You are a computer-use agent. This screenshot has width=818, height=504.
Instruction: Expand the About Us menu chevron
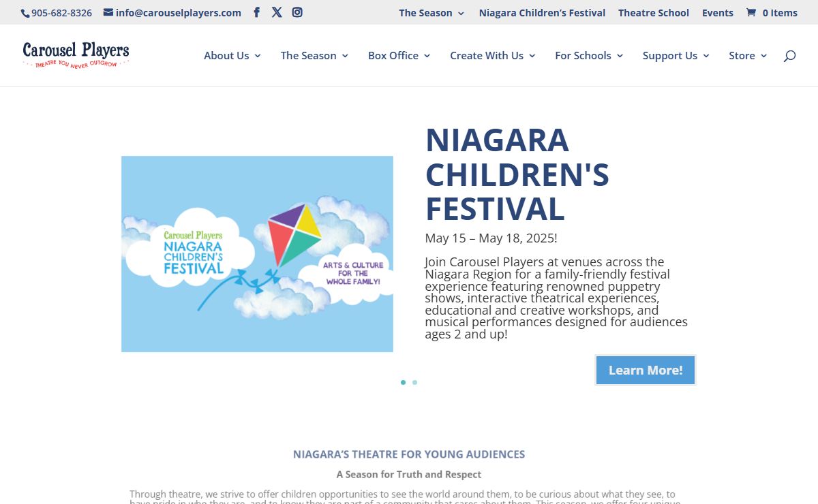[258, 56]
